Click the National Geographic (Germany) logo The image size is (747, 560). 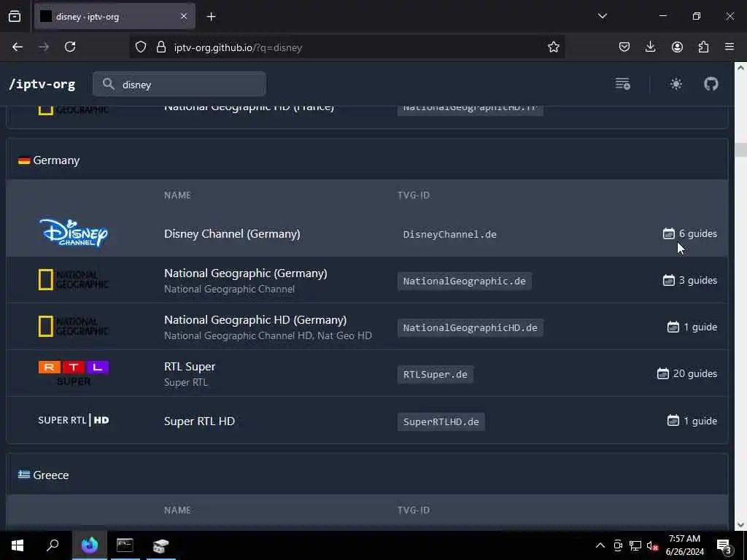tap(74, 280)
